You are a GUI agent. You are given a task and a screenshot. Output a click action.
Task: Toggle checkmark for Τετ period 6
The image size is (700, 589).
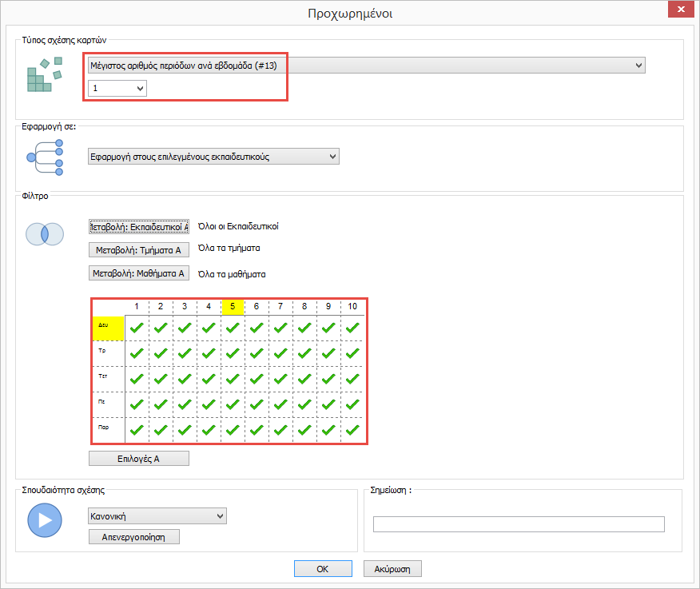257,379
